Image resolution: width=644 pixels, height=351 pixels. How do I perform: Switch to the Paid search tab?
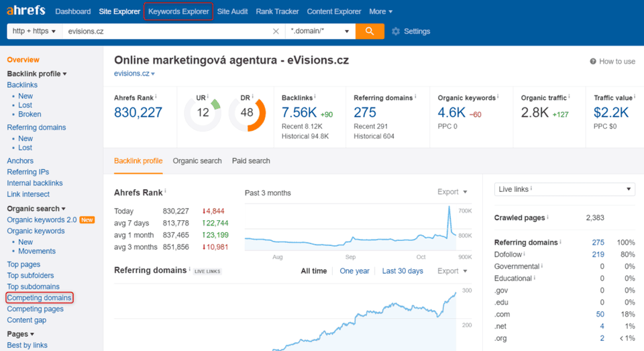pos(251,161)
